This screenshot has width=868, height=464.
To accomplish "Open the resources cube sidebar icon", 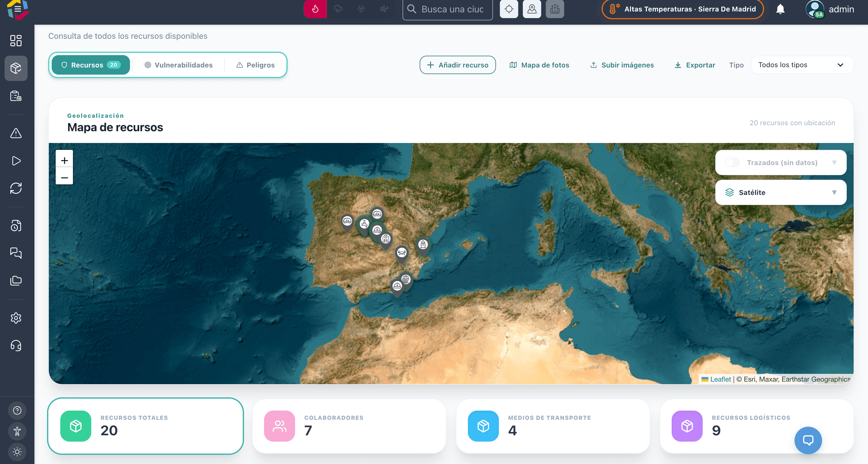I will (16, 68).
